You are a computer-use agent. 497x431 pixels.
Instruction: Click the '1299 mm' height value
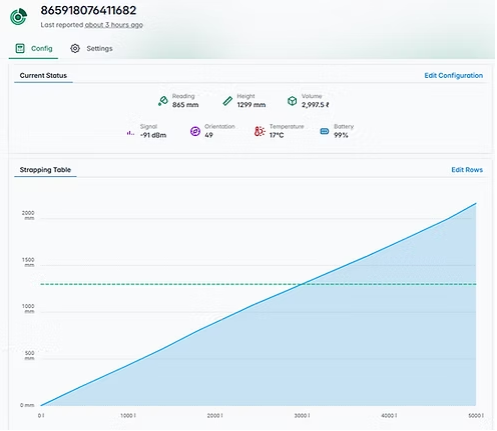click(x=251, y=105)
